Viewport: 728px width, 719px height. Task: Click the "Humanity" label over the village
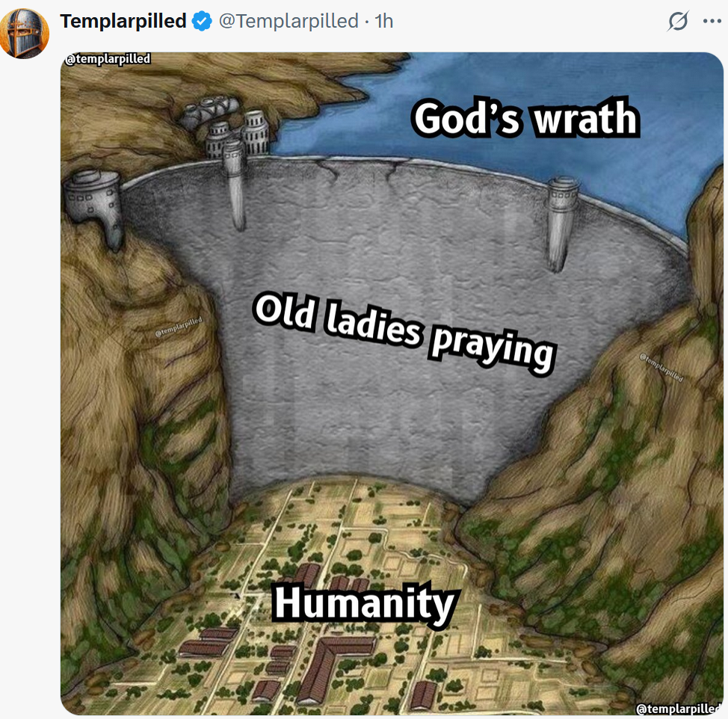(x=365, y=603)
